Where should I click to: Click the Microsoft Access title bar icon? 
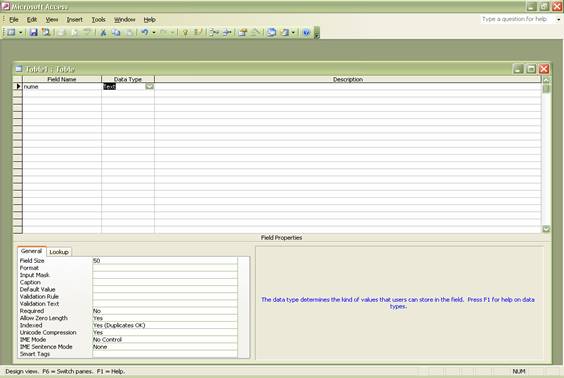pyautogui.click(x=5, y=6)
